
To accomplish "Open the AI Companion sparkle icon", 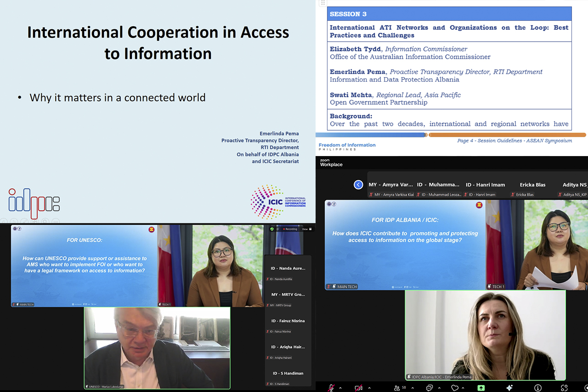I will 509,388.
